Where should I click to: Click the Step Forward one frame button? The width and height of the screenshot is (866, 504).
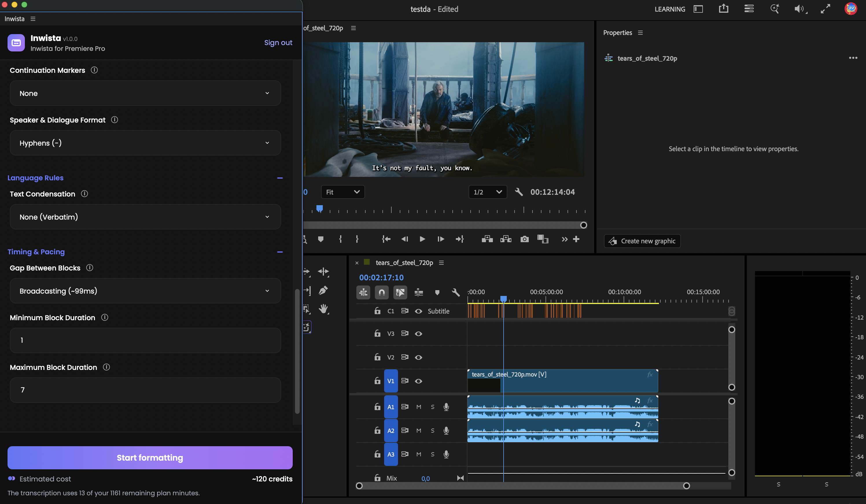click(x=441, y=239)
